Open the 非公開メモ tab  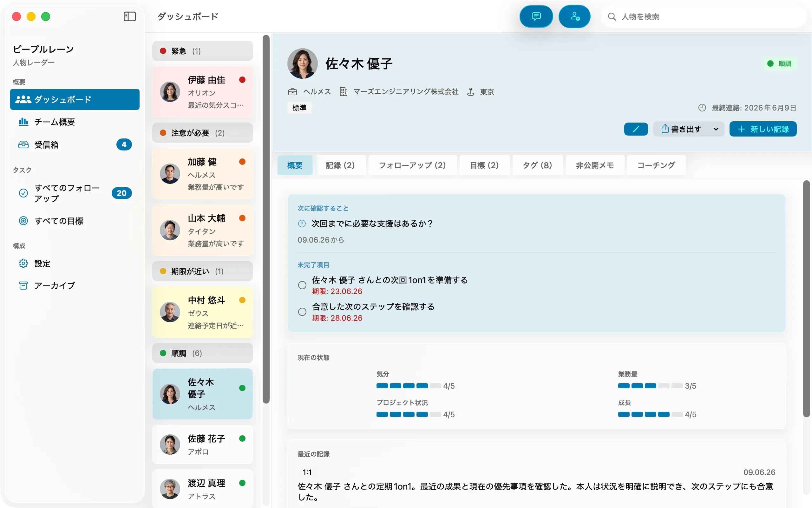[x=595, y=165]
